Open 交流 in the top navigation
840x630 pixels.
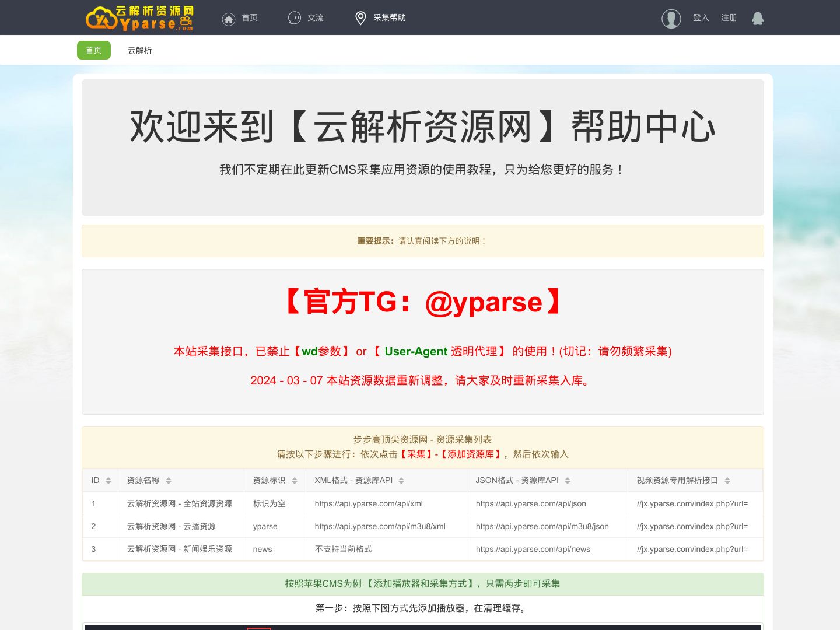[x=316, y=18]
